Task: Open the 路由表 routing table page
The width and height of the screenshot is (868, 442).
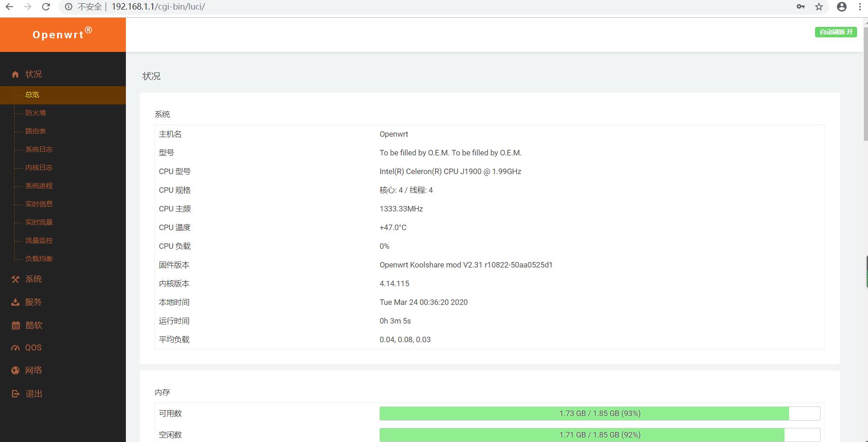Action: click(36, 131)
